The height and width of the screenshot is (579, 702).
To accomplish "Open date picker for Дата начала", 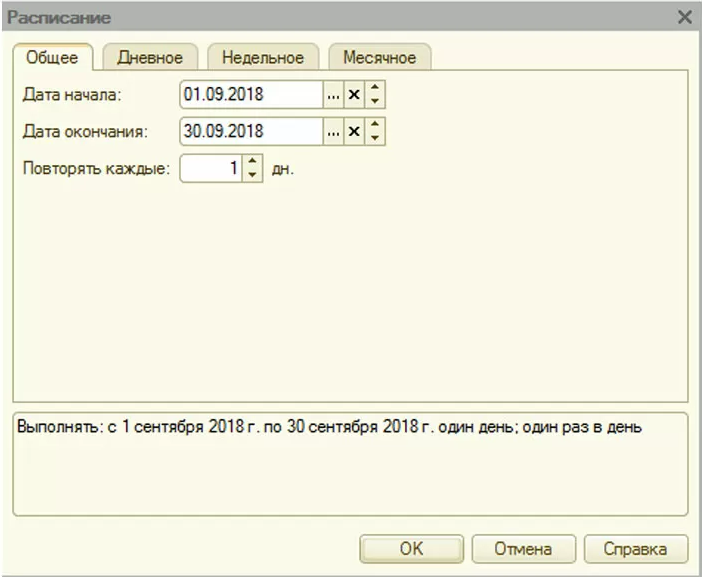I will click(333, 94).
